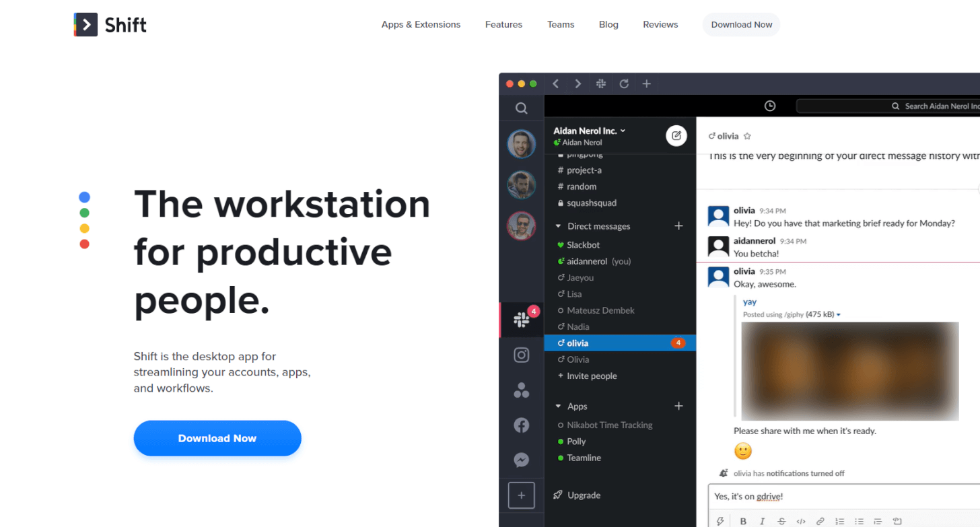This screenshot has width=980, height=527.
Task: Open the private squashsquad channel
Action: (587, 203)
